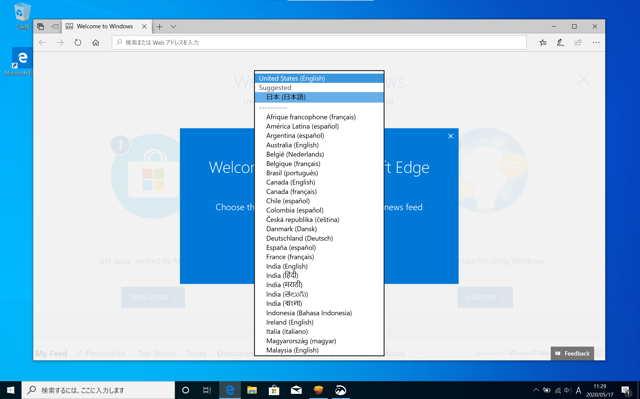Viewport: 640px width, 399px height.
Task: Open Task View on taskbar
Action: tap(207, 390)
